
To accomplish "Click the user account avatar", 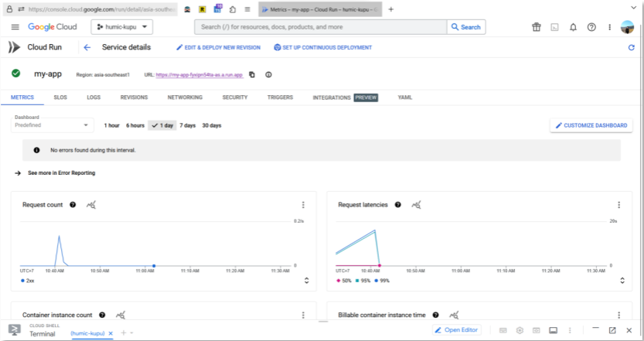I will pos(628,27).
